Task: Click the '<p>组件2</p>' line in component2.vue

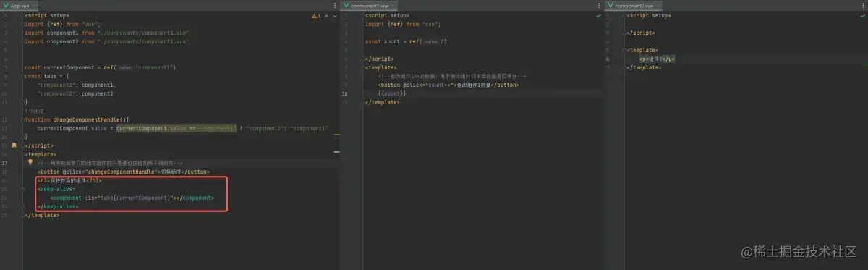Action: click(x=657, y=59)
